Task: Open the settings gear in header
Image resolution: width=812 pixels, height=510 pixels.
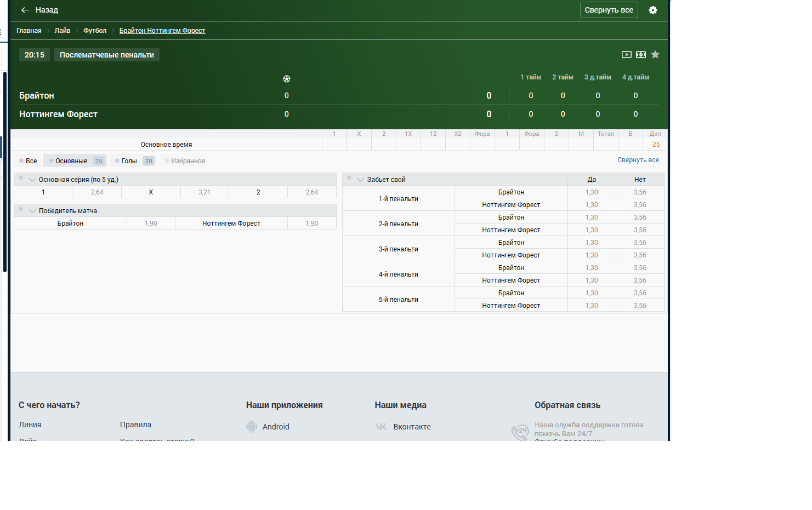Action: [652, 10]
